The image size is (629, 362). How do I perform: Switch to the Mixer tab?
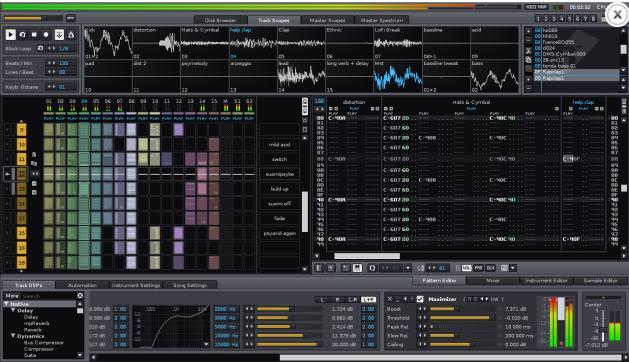(x=493, y=281)
